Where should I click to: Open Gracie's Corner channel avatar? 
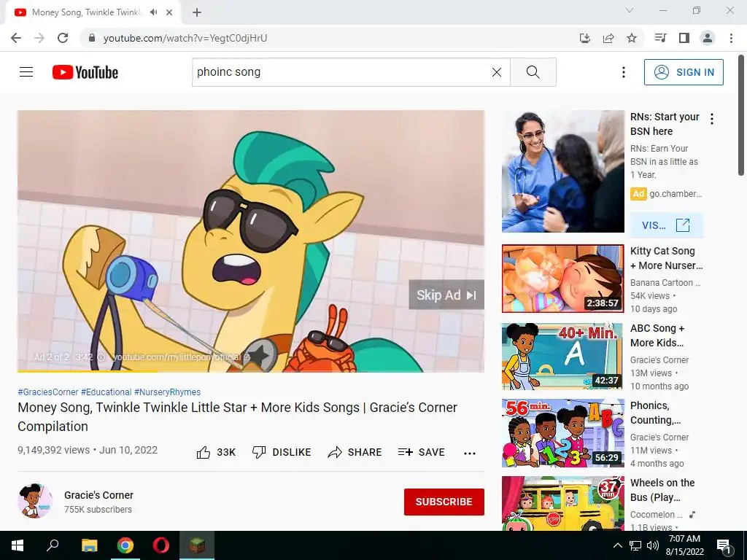tap(35, 501)
